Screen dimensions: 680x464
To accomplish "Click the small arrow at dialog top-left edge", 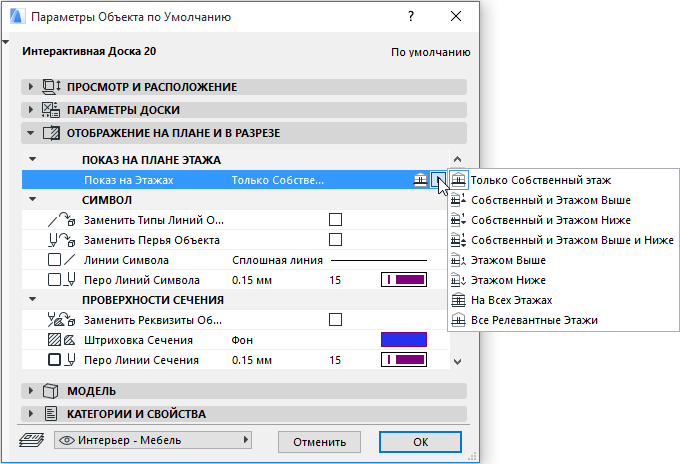I will click(5, 42).
